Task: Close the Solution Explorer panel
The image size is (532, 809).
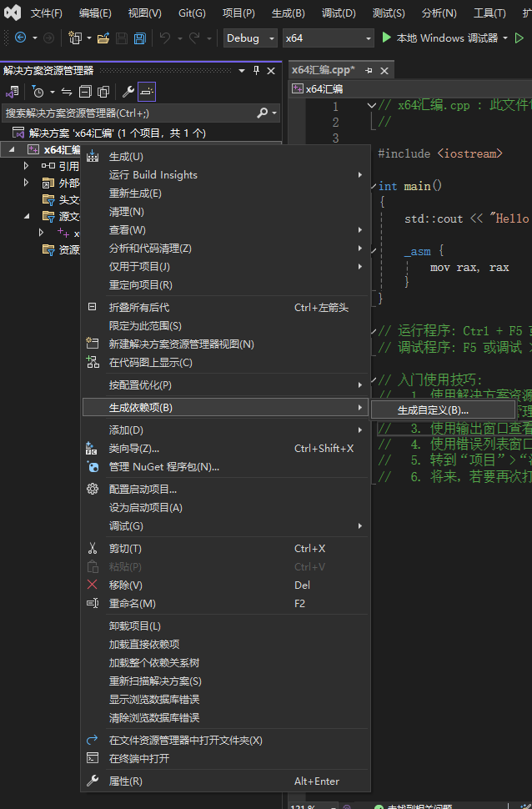Action: point(271,71)
